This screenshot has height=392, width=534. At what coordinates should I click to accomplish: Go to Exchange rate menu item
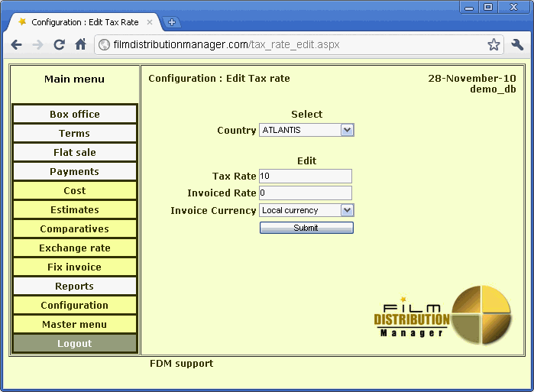(75, 248)
